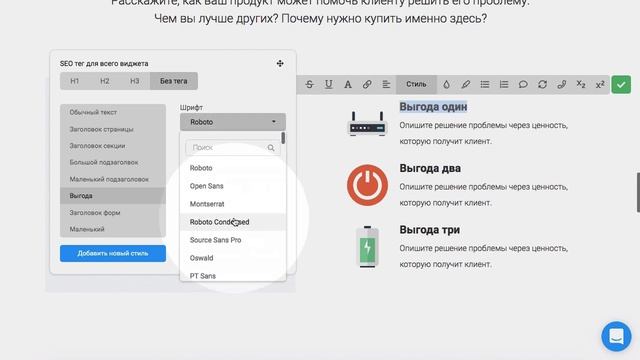Choose the Маленький style
Screen dimensions: 640x360
pyautogui.click(x=113, y=229)
